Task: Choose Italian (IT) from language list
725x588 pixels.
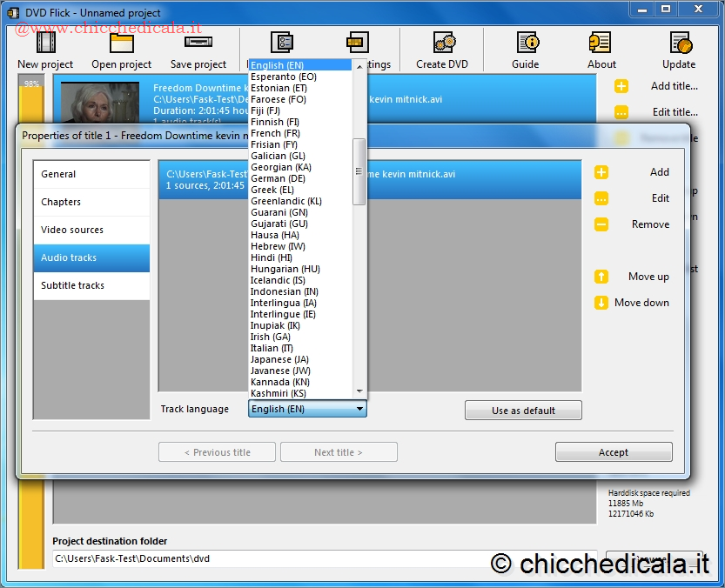Action: click(272, 348)
